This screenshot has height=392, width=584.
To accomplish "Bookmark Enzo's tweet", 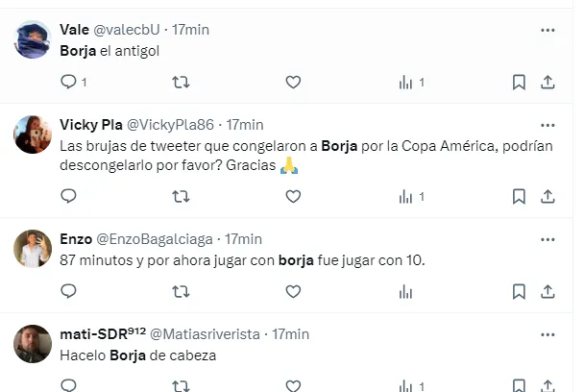I will [519, 291].
